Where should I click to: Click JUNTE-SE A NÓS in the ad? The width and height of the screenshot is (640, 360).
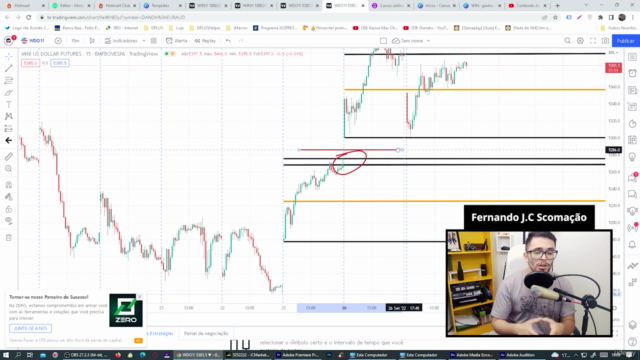click(31, 328)
